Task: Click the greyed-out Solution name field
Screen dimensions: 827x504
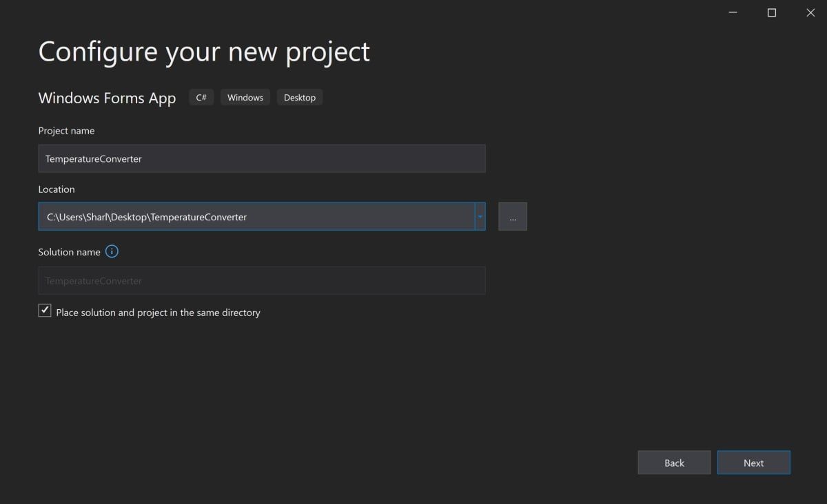Action: click(x=262, y=281)
